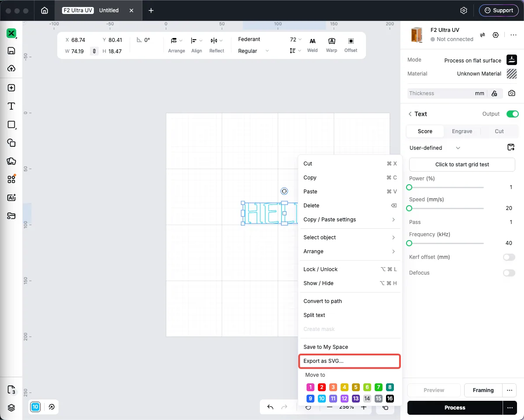Switch to the Cut processing tab
The width and height of the screenshot is (524, 420).
[499, 131]
